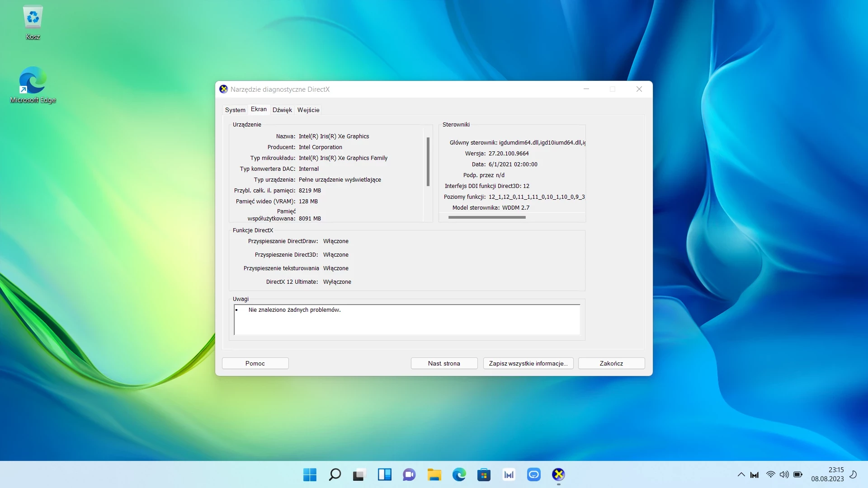The width and height of the screenshot is (868, 488).
Task: Open the IMI app taskbar icon
Action: (x=509, y=474)
